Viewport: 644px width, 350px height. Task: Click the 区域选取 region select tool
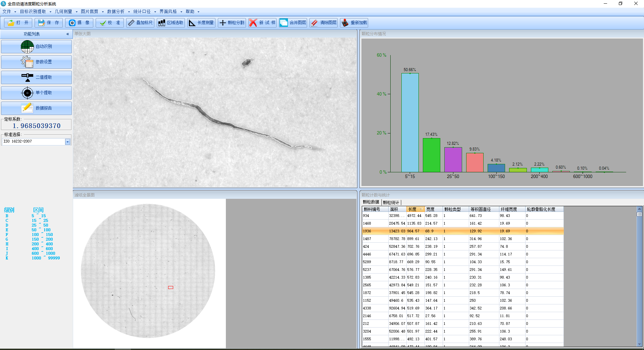click(x=171, y=23)
